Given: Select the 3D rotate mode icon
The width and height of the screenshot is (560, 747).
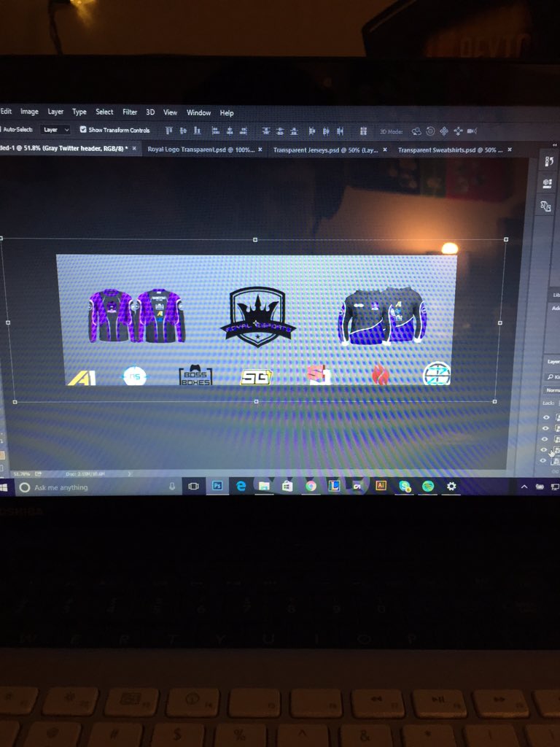Looking at the screenshot, I should (x=416, y=131).
